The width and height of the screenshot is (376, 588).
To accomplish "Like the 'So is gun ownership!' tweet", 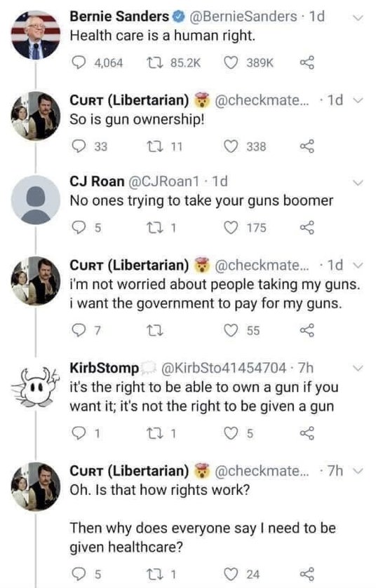I will click(x=231, y=146).
